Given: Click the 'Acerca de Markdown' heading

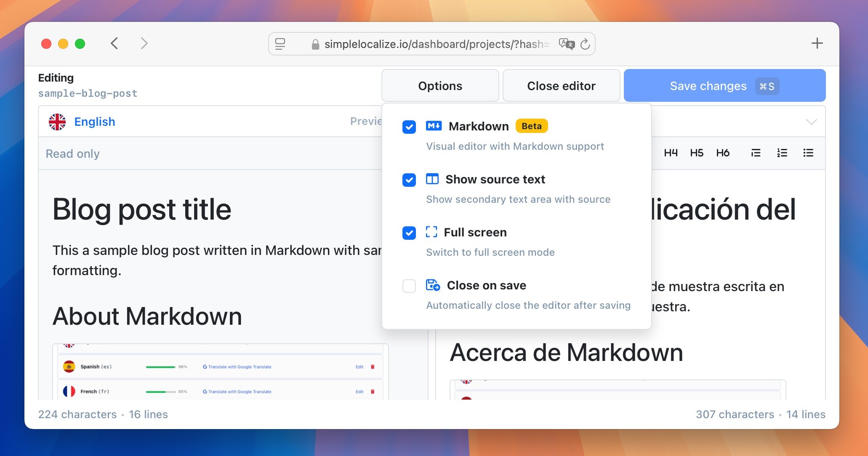Looking at the screenshot, I should coord(566,353).
